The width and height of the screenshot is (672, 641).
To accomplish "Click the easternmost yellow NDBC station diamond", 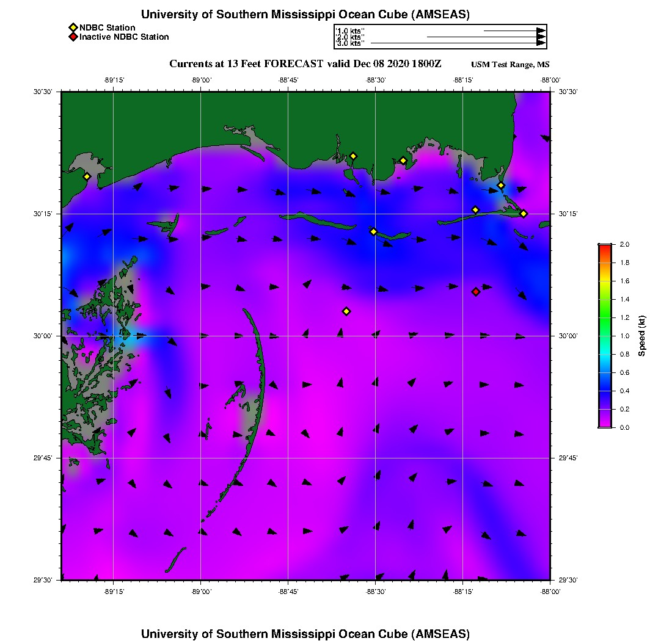I will click(x=524, y=214).
